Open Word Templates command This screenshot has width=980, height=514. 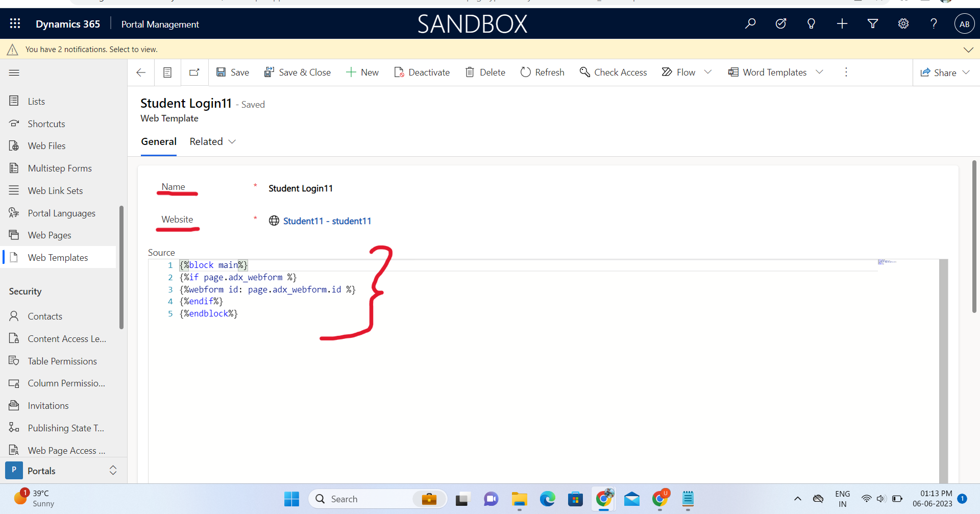click(767, 72)
